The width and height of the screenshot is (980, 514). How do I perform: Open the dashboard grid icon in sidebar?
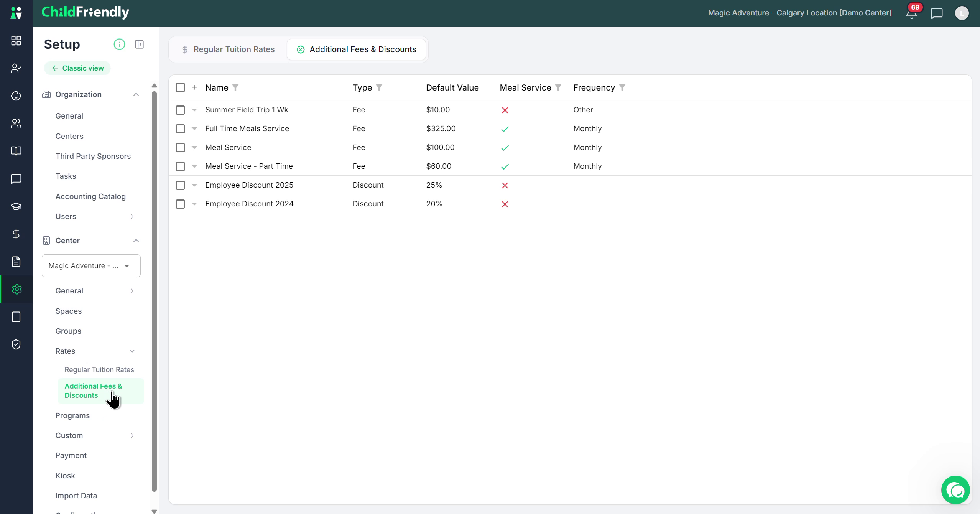[16, 41]
